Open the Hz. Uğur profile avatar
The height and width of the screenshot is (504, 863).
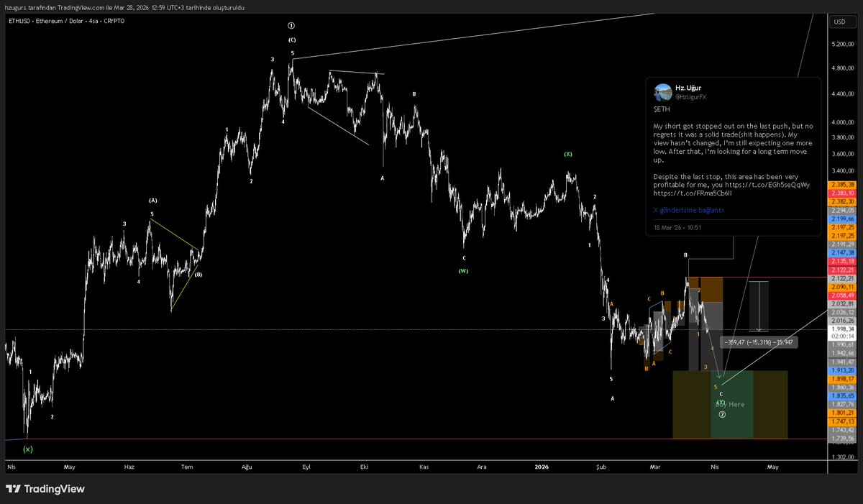click(662, 92)
